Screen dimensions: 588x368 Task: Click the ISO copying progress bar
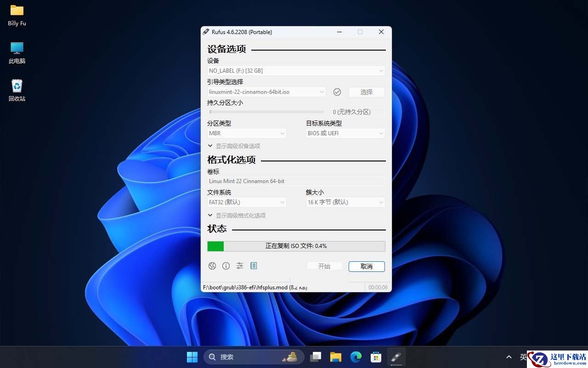pyautogui.click(x=296, y=246)
